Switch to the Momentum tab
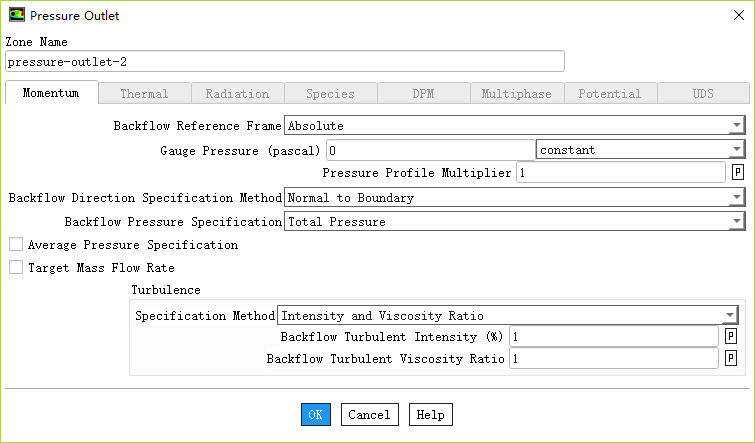Viewport: 755px width, 443px height. pos(51,94)
